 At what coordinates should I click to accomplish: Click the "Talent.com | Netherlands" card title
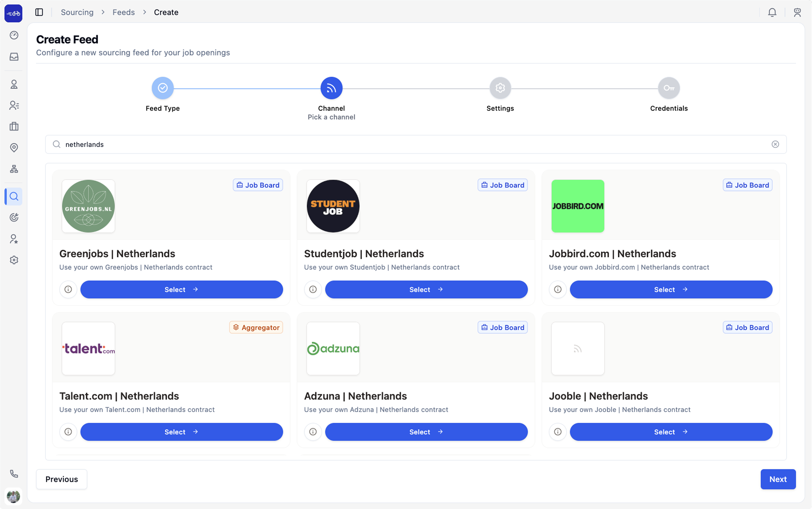coord(119,396)
